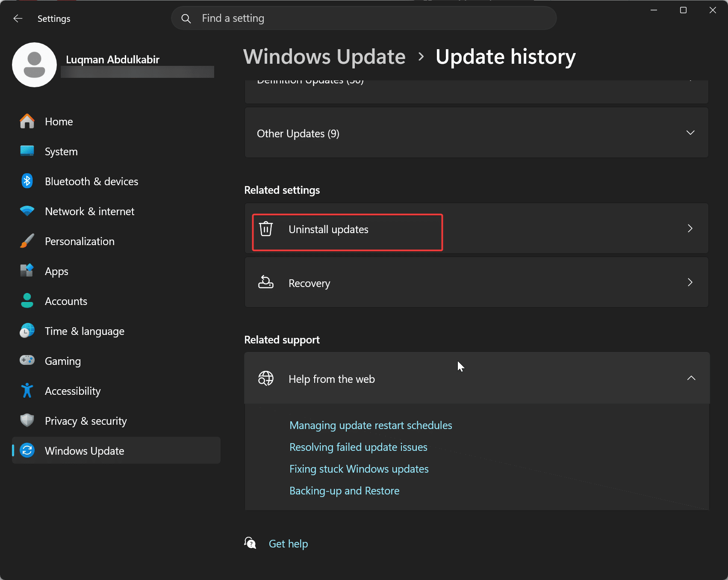Open Managing update restart schedules link

pyautogui.click(x=371, y=425)
